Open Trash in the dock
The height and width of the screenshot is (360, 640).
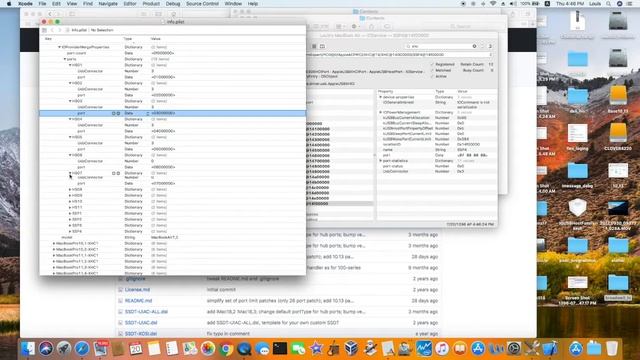[x=612, y=349]
